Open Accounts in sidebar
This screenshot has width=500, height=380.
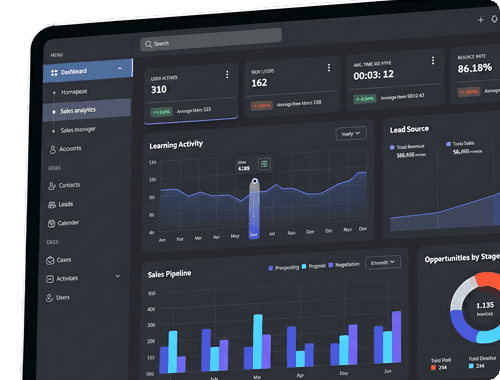[x=70, y=148]
